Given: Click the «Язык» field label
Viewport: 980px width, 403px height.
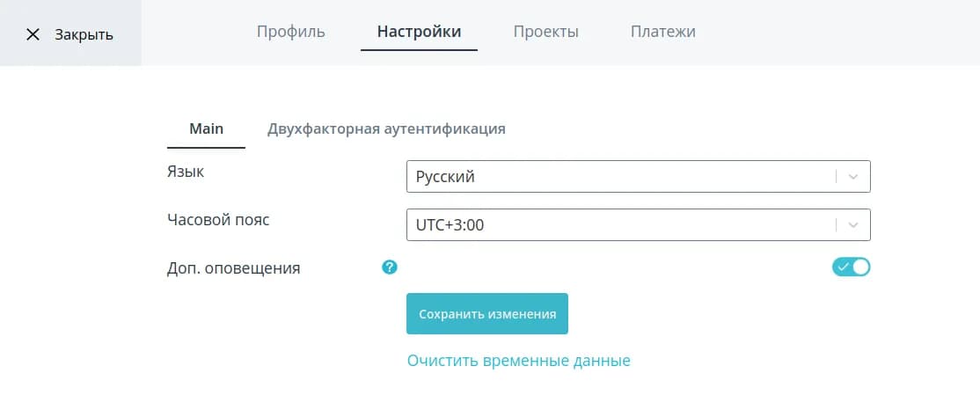Looking at the screenshot, I should point(186,172).
